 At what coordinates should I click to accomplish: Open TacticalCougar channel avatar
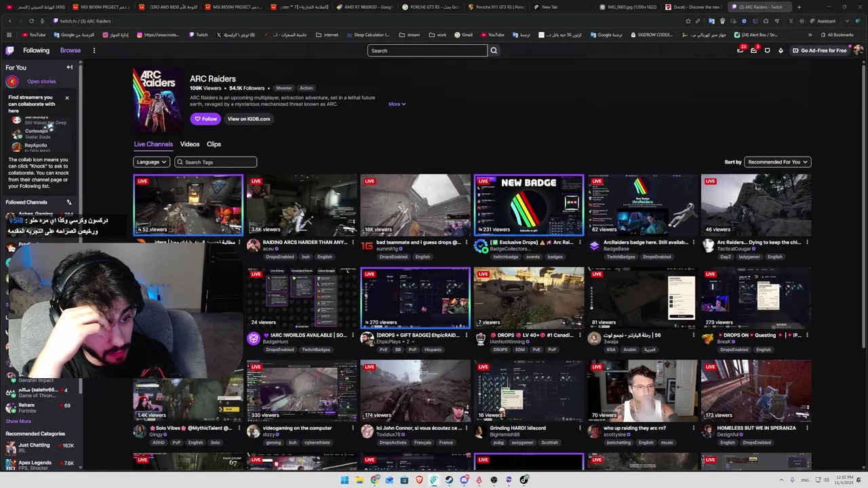click(708, 245)
